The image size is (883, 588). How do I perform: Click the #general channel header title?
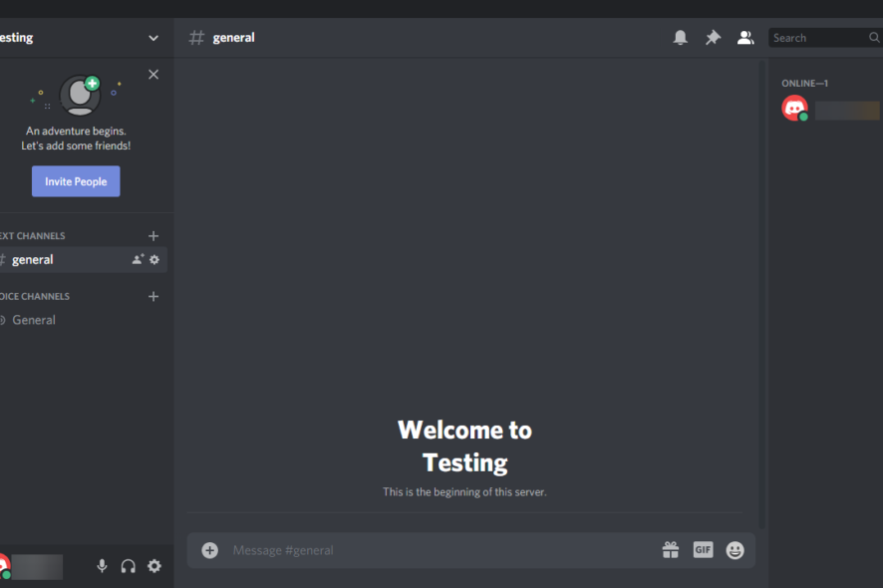pyautogui.click(x=233, y=38)
